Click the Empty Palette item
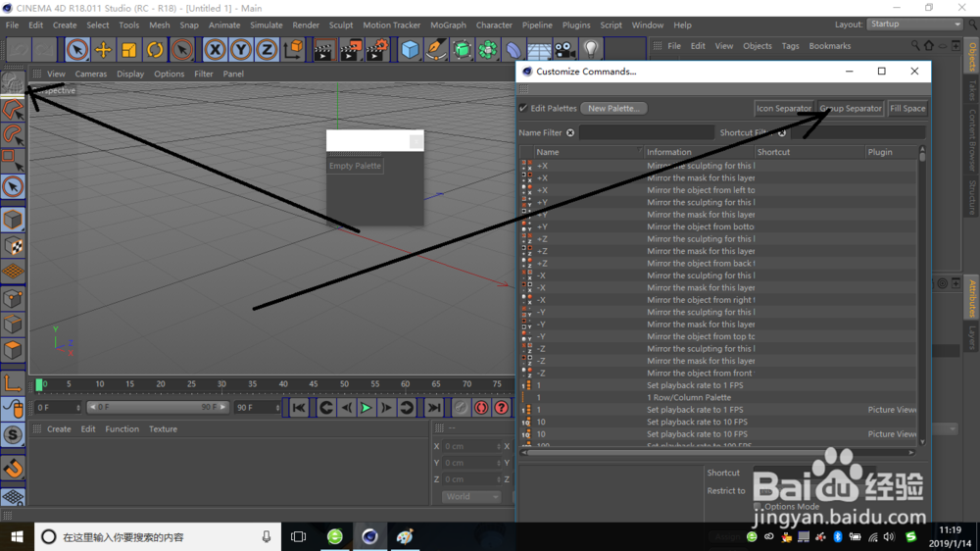 pyautogui.click(x=355, y=166)
